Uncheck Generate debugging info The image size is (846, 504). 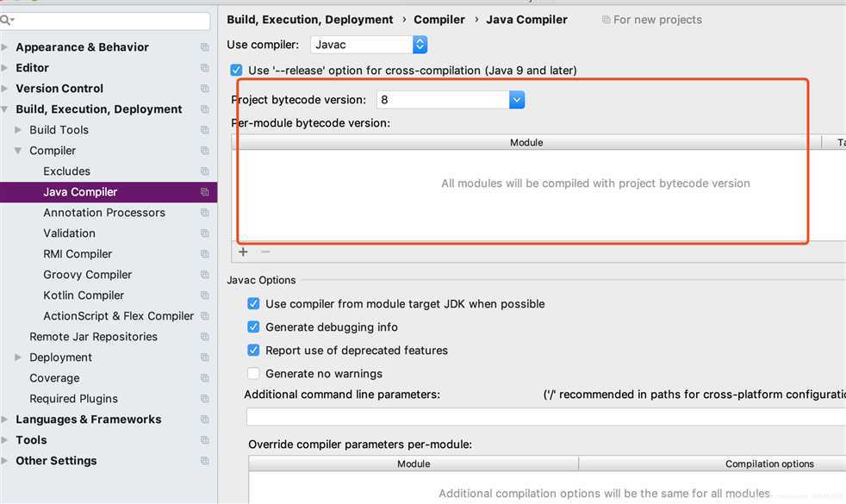coord(253,327)
